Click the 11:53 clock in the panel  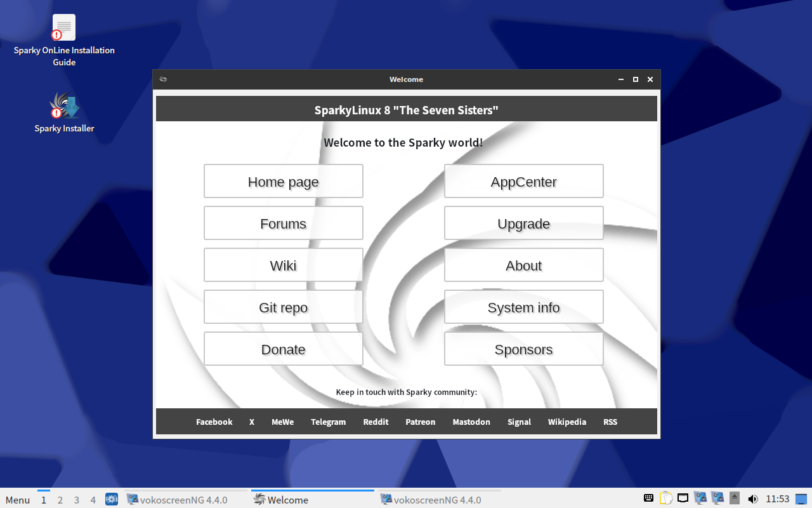[x=778, y=499]
